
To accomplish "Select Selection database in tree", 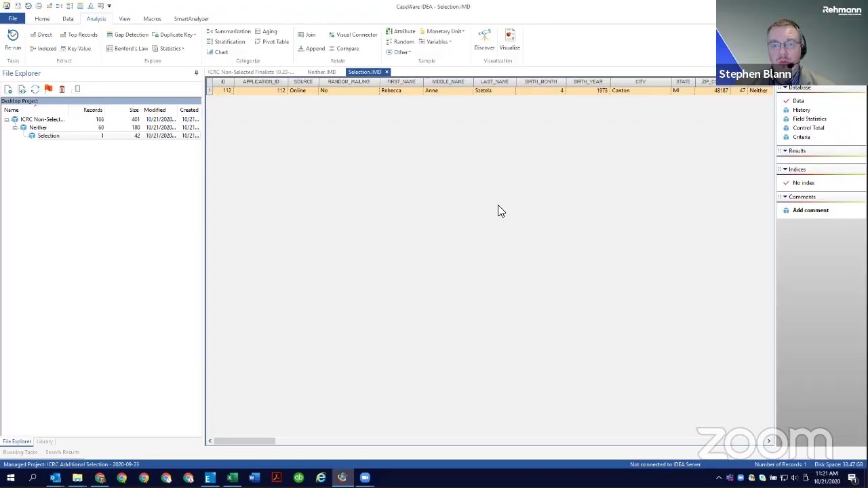I will pos(48,136).
